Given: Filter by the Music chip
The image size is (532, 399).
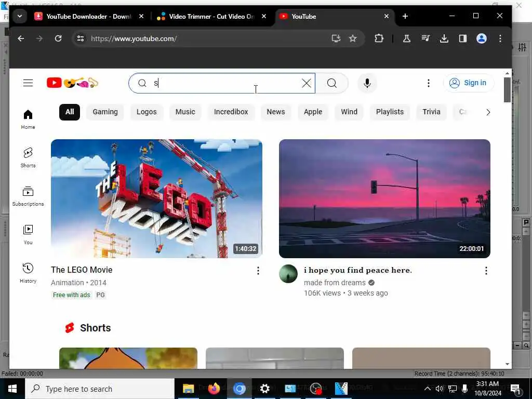Looking at the screenshot, I should click(185, 112).
